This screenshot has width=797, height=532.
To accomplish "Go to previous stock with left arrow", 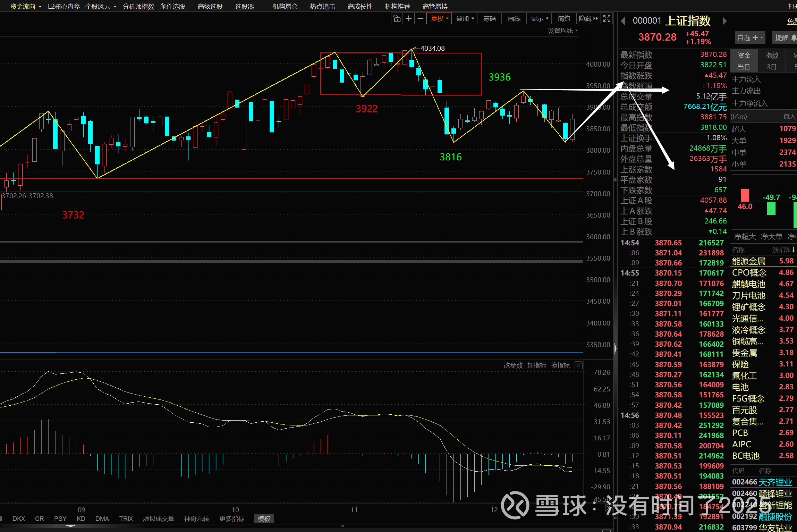I will (623, 21).
